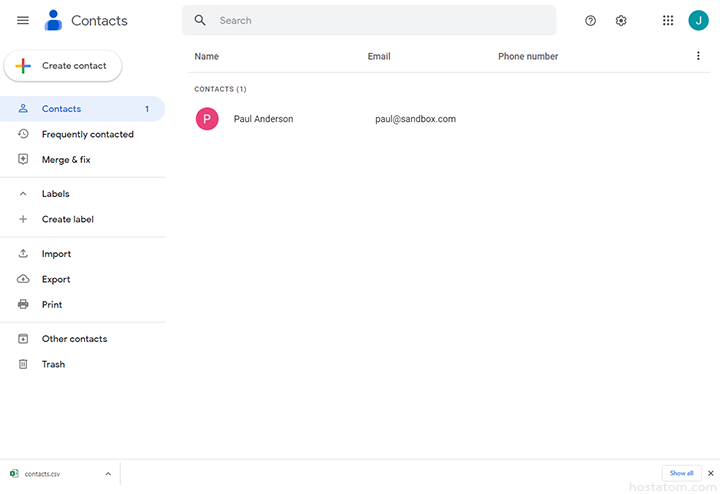The height and width of the screenshot is (494, 720).
Task: Click Import in the sidebar
Action: click(x=56, y=254)
